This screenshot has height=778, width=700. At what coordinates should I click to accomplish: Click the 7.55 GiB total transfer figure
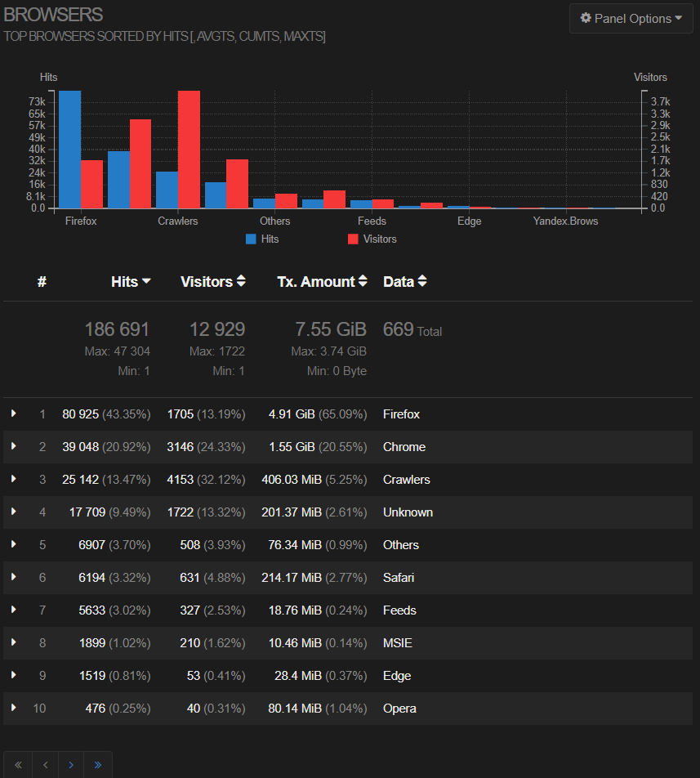point(331,329)
